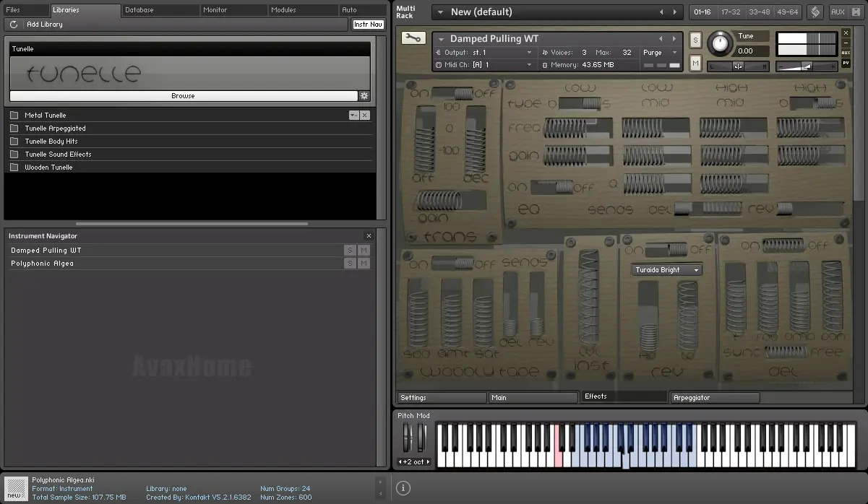Viewport: 868px width, 504px height.
Task: Click the Add Library button
Action: point(45,25)
